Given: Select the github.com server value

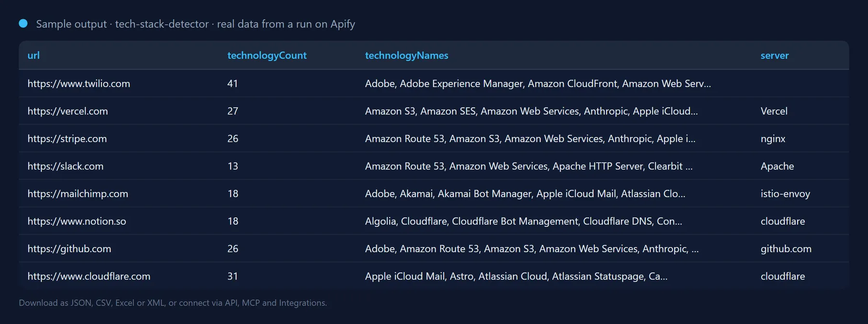Looking at the screenshot, I should tap(786, 249).
